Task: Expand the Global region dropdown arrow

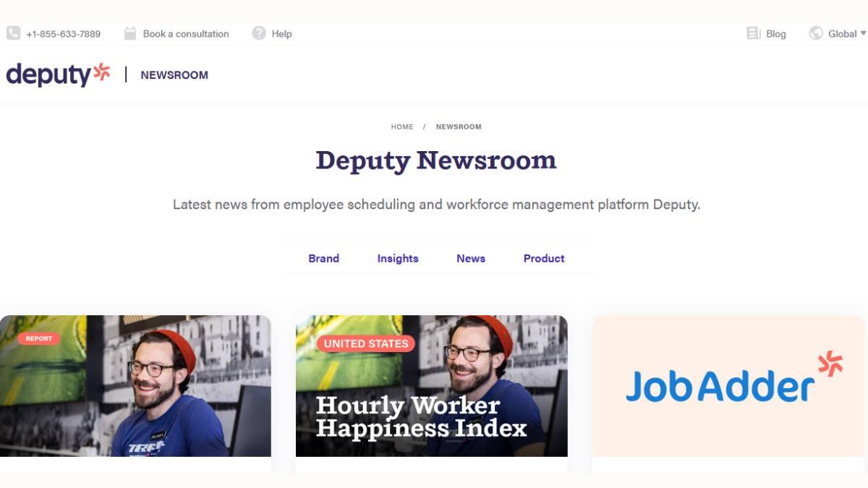Action: (x=863, y=33)
